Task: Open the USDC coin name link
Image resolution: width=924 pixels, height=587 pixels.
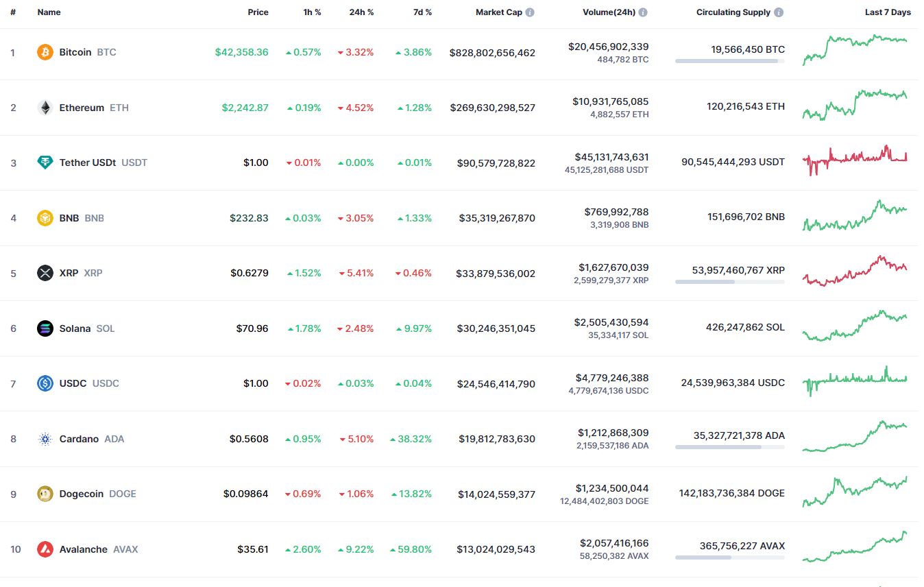Action: click(x=73, y=383)
